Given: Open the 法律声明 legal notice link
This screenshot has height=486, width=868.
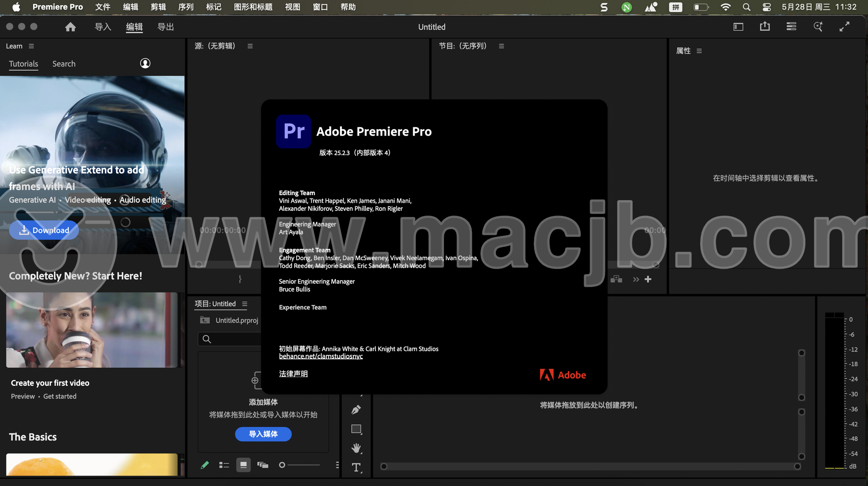Looking at the screenshot, I should (293, 374).
